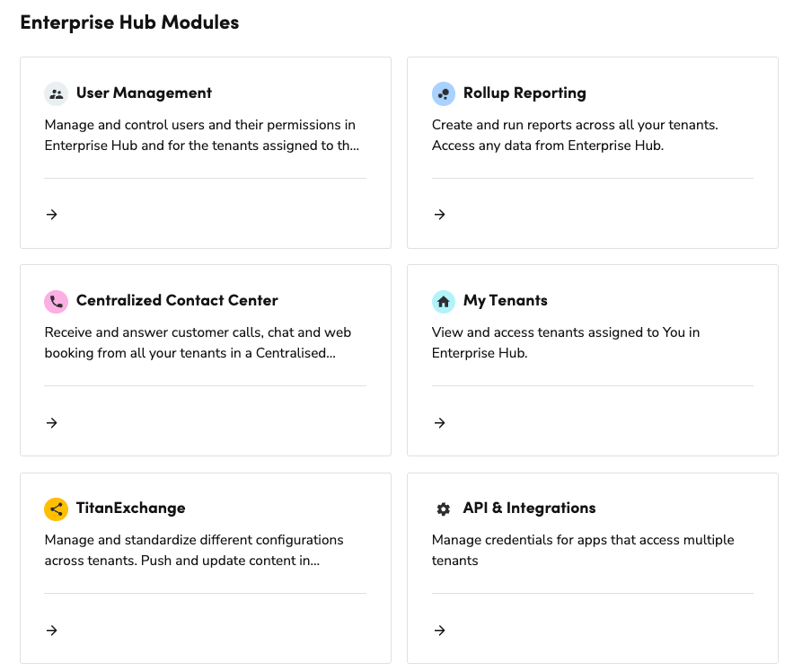The height and width of the screenshot is (672, 802).
Task: Click the Centralized Contact Center heading
Action: coord(178,301)
